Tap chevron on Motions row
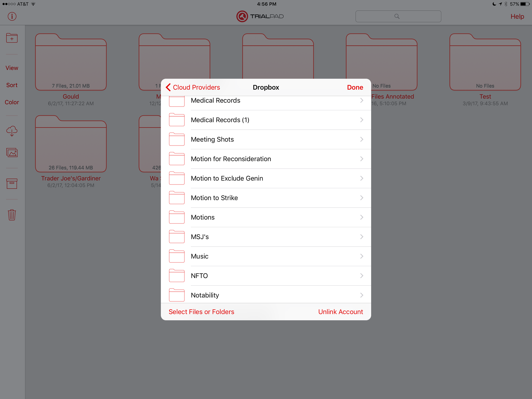Screen dimensions: 532x399 362,217
